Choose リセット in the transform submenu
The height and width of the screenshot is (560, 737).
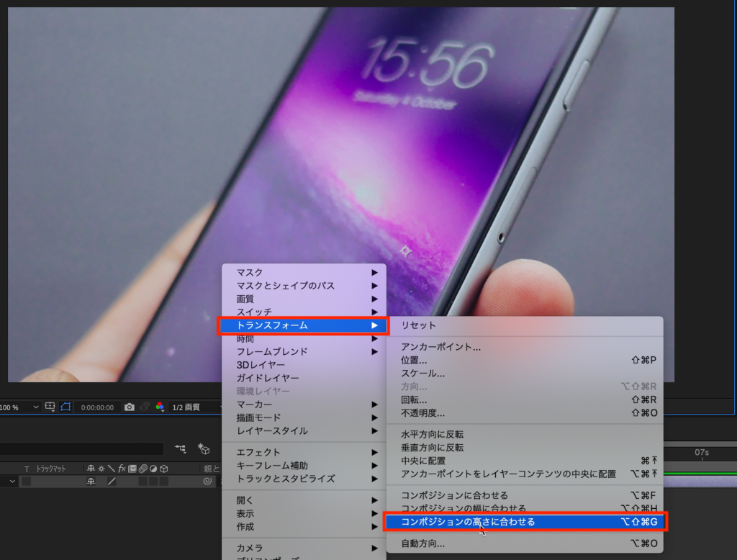[525, 325]
